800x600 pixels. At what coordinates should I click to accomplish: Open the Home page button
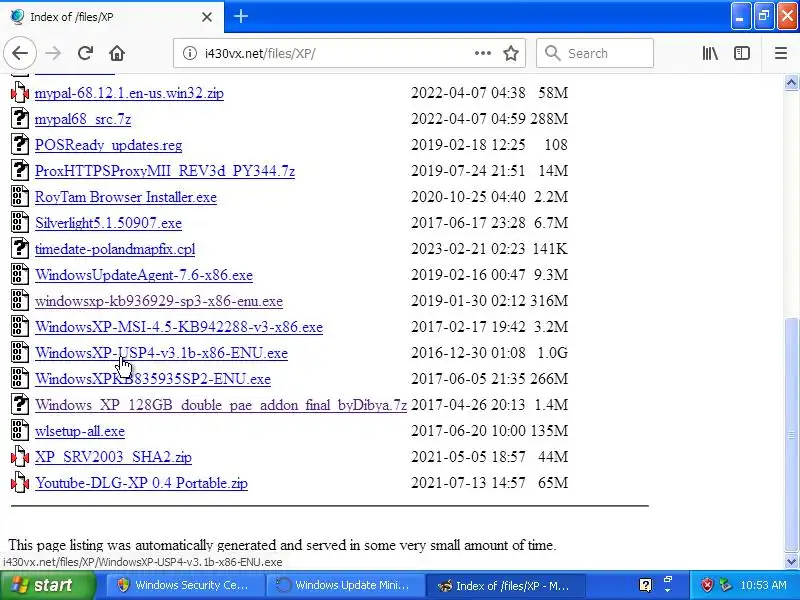(x=117, y=53)
